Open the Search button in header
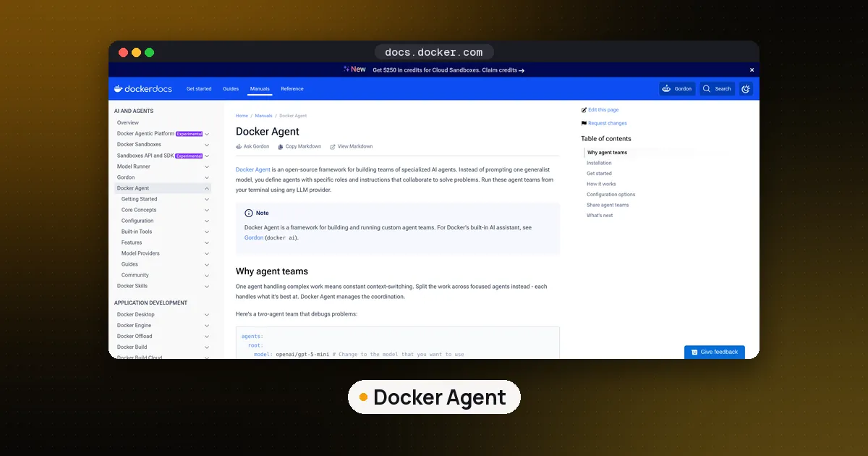The height and width of the screenshot is (456, 868). click(x=717, y=89)
